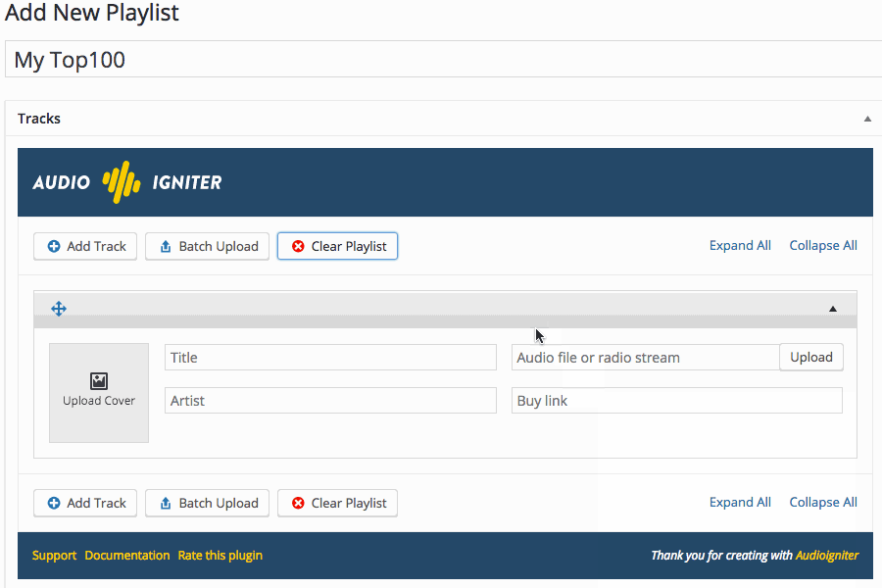The width and height of the screenshot is (882, 588).
Task: Collapse the Tracks panel with header arrow
Action: point(867,119)
